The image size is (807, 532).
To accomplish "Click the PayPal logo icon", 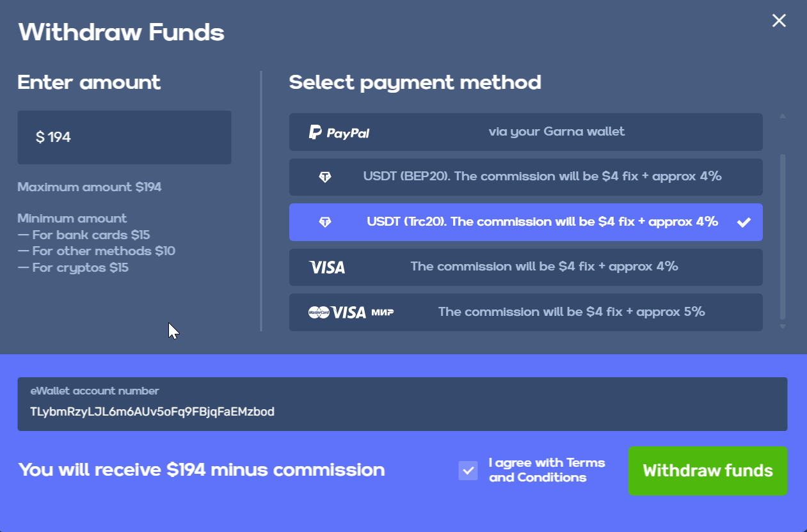I will click(339, 132).
